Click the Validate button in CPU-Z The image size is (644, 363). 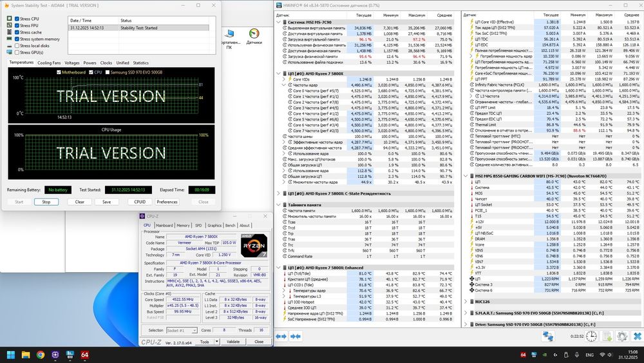tap(233, 342)
